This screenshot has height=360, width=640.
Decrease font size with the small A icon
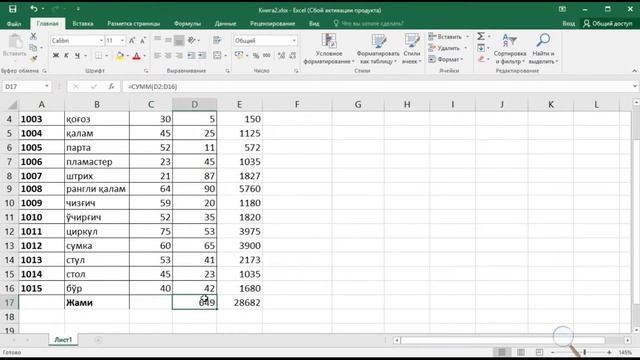(142, 40)
